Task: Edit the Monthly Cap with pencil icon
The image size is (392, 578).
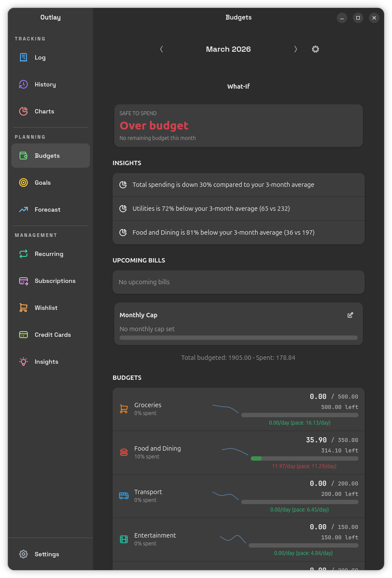Action: [350, 315]
